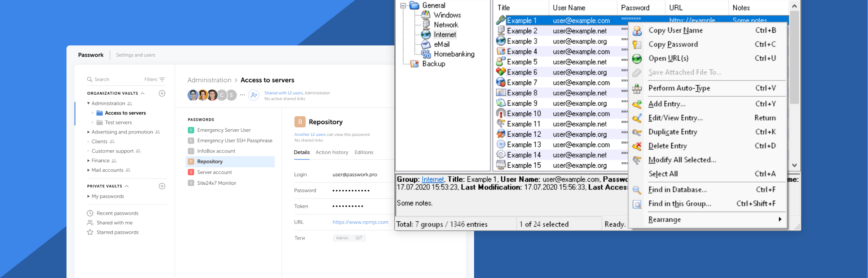Open the https://www.npmjs.com URL link

coord(360,222)
